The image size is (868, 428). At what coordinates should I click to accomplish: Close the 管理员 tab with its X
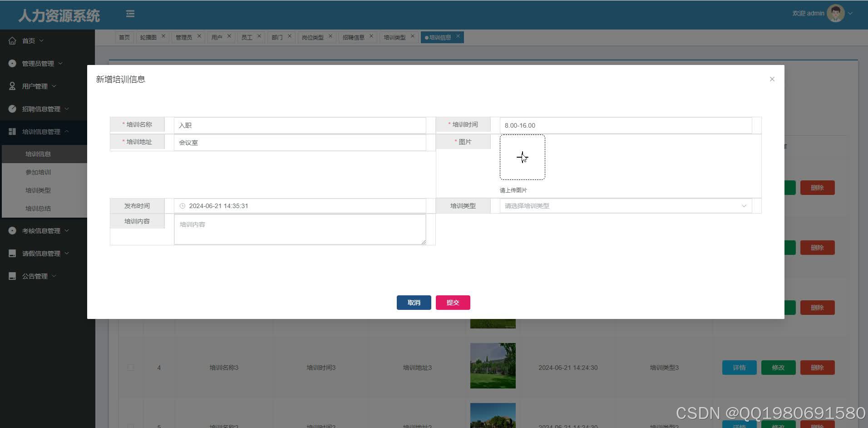(x=199, y=36)
